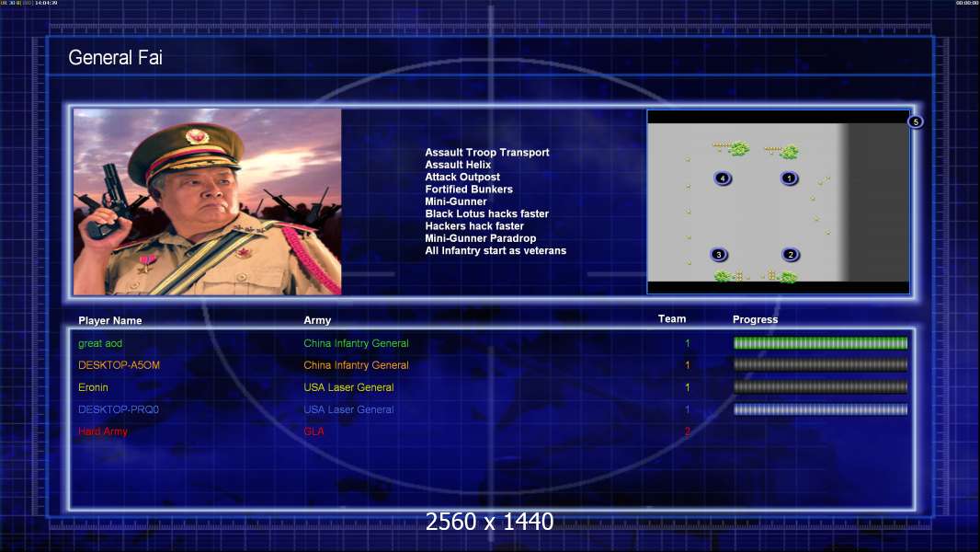Screen dimensions: 980x552
Task: Click the 'General Fai' title text
Action: tap(115, 58)
